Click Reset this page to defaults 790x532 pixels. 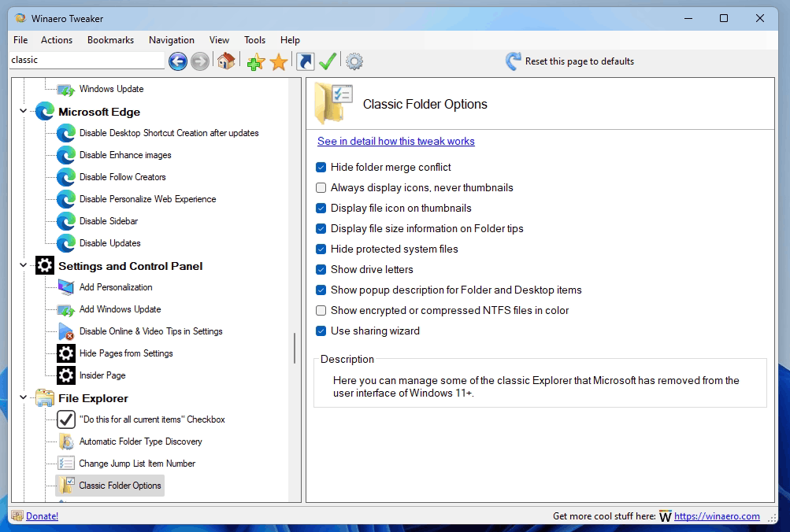[x=580, y=61]
